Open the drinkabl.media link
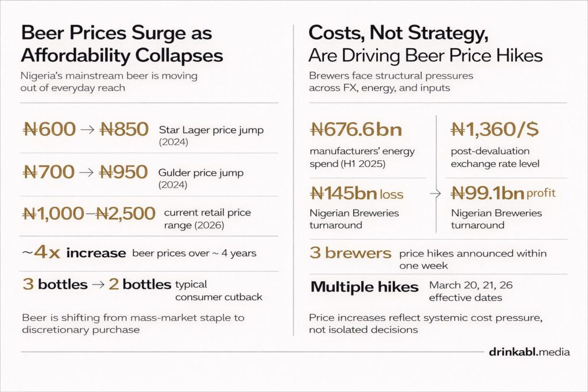Screen dimensions: 588x392 coord(528,352)
